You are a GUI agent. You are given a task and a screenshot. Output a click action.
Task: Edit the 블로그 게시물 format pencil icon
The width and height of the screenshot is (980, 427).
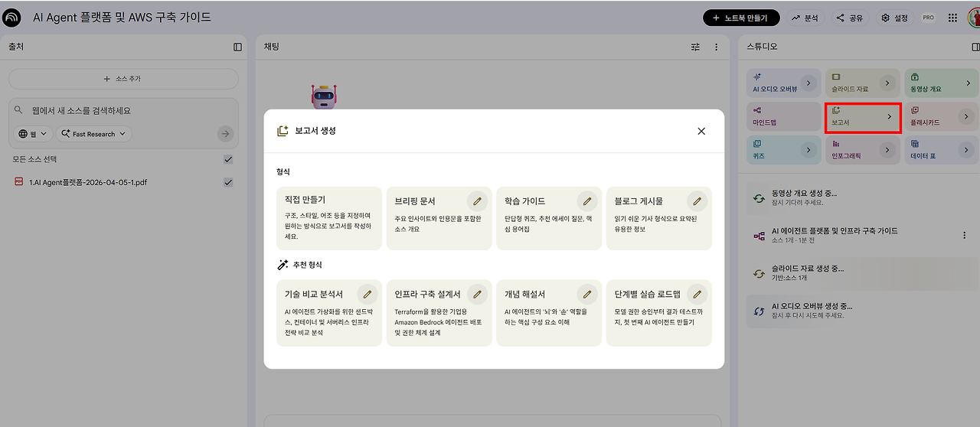697,201
